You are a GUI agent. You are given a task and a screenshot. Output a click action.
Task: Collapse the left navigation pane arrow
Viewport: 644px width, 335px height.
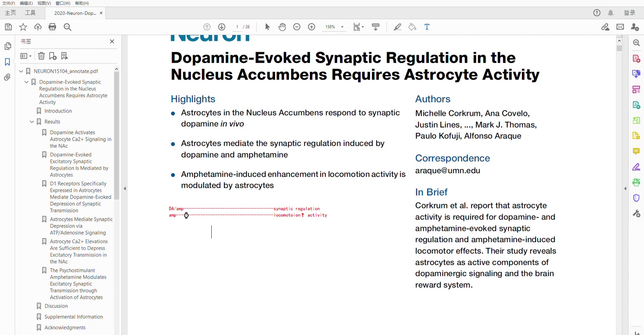125,189
